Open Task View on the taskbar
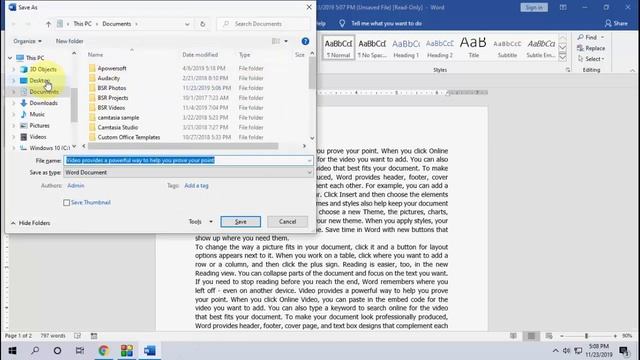This screenshot has width=640, height=360. (80, 351)
